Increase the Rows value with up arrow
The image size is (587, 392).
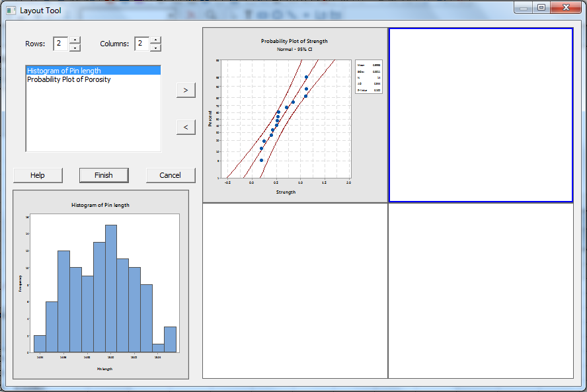pos(75,40)
